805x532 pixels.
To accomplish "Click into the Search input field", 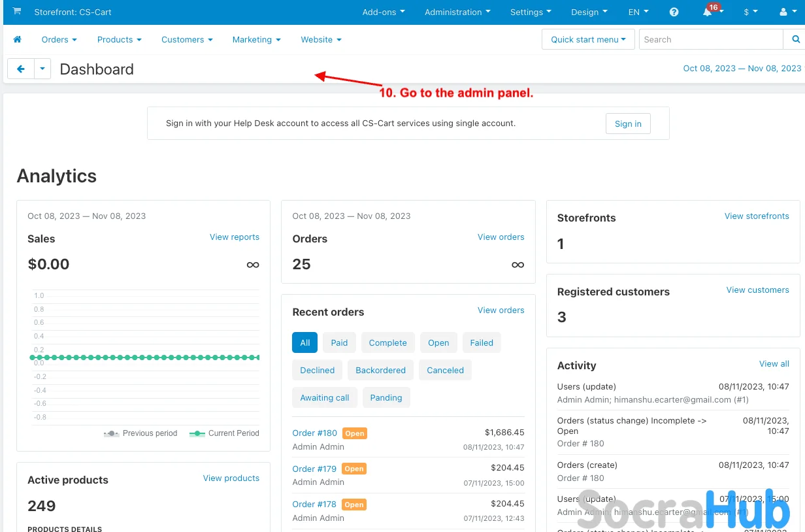I will (x=710, y=40).
